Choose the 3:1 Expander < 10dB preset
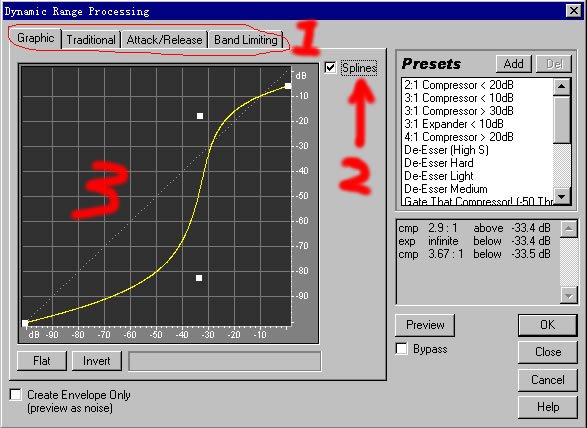 click(454, 124)
